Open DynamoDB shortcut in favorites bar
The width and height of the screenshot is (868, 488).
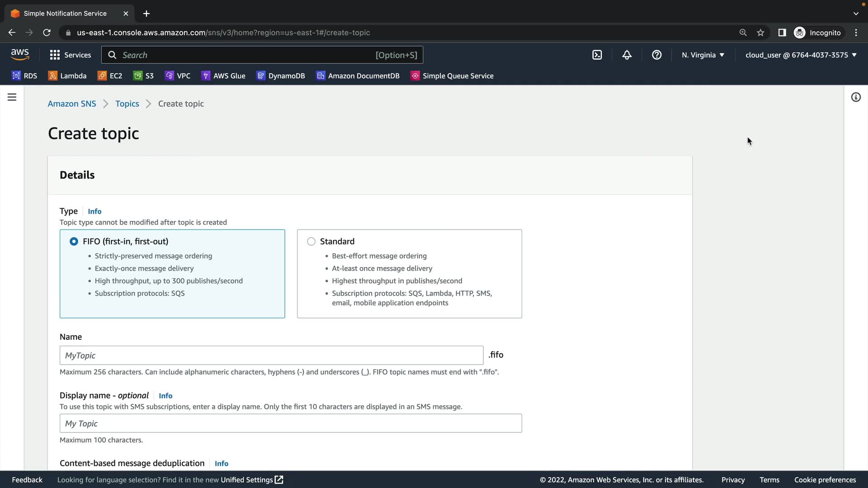[281, 76]
